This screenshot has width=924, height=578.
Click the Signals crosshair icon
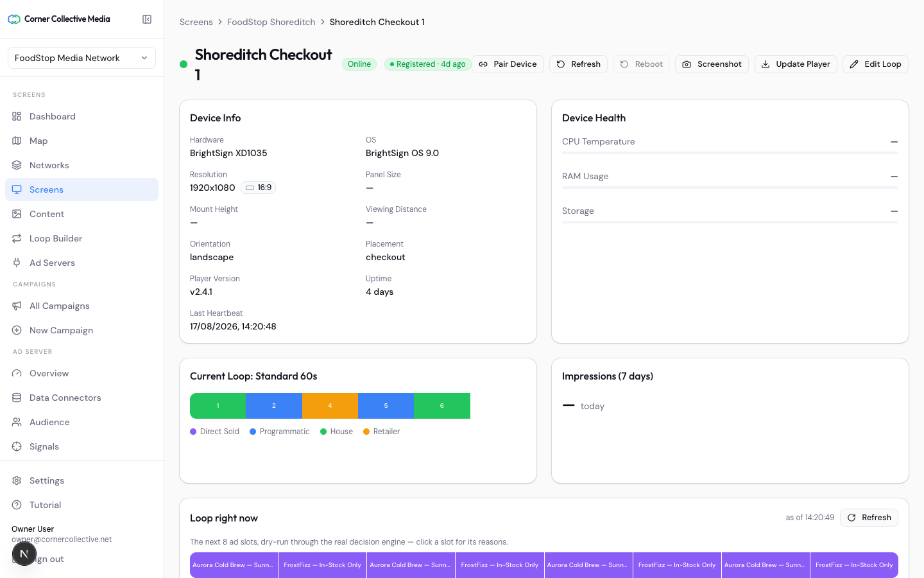click(17, 446)
